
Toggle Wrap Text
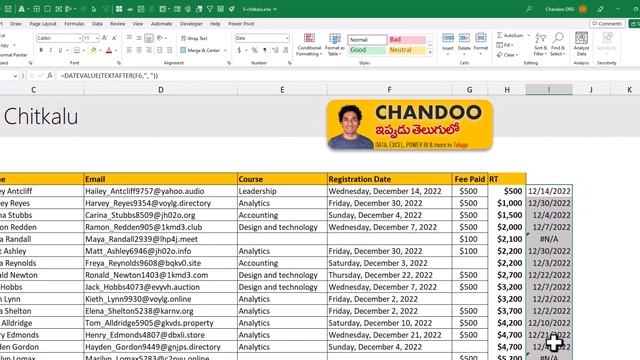coord(194,38)
